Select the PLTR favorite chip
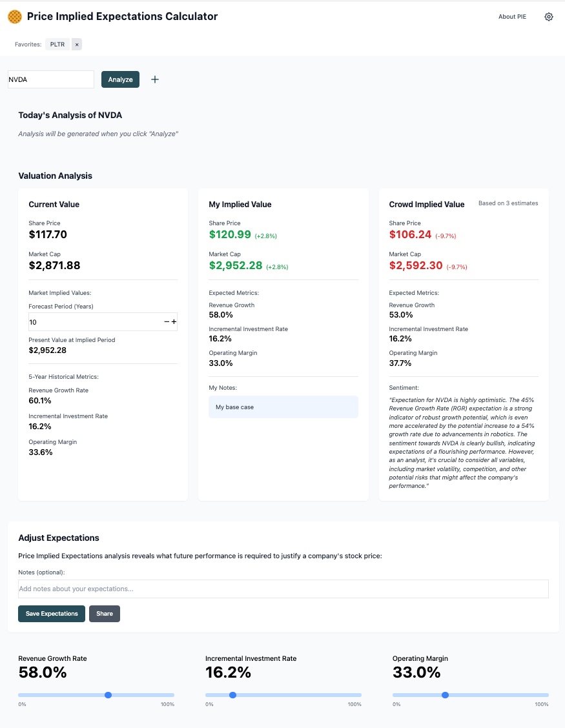565x728 pixels. click(57, 45)
